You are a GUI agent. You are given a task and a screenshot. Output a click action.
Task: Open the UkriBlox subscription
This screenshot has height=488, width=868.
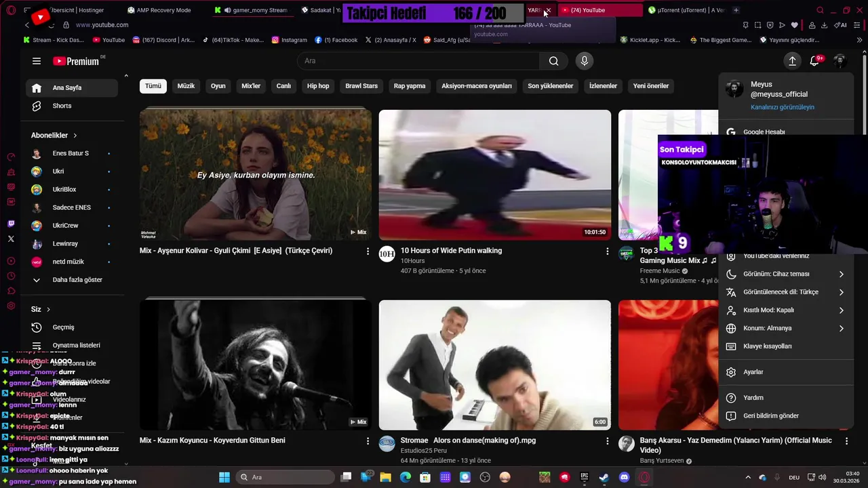pos(72,190)
